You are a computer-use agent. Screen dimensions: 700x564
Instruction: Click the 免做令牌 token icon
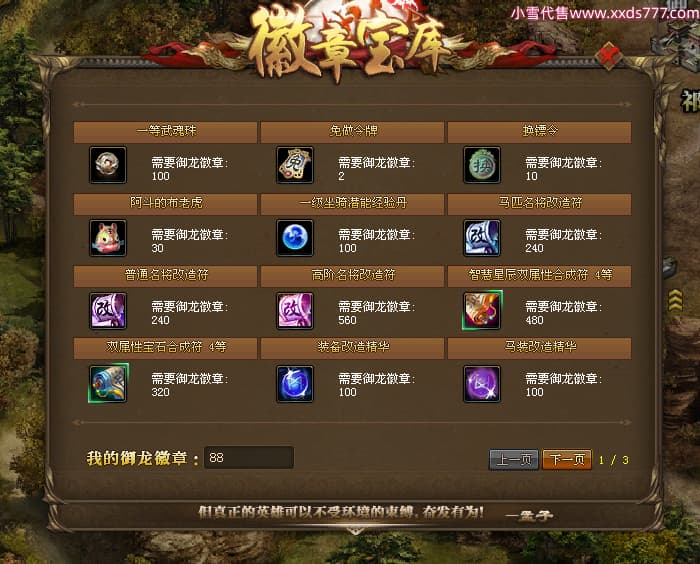click(x=295, y=165)
